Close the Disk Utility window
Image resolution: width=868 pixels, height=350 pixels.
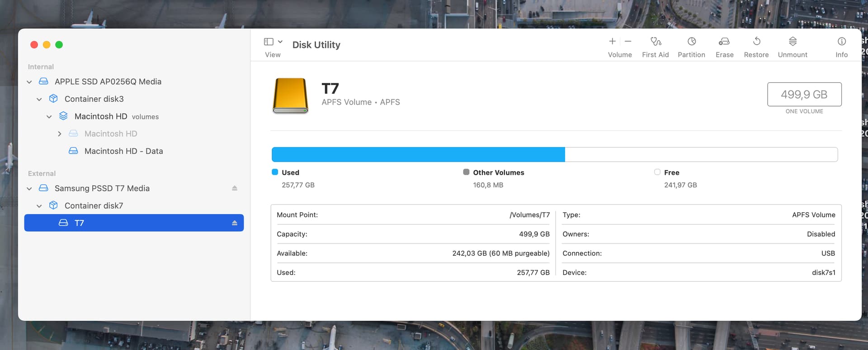[x=34, y=45]
